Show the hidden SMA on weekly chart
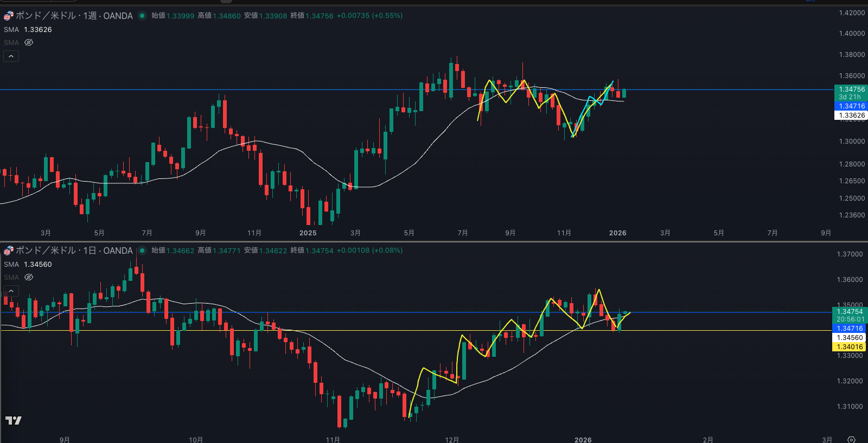This screenshot has height=443, width=868. click(x=29, y=42)
